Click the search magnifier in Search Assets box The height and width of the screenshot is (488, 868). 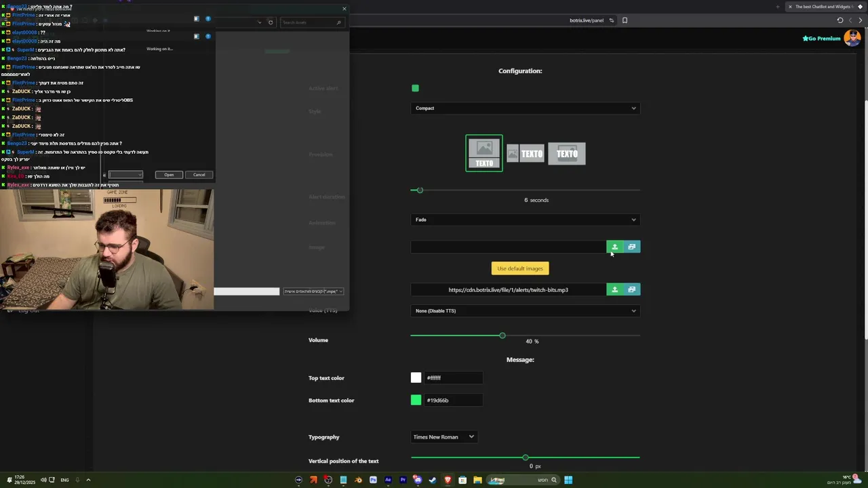(x=338, y=22)
